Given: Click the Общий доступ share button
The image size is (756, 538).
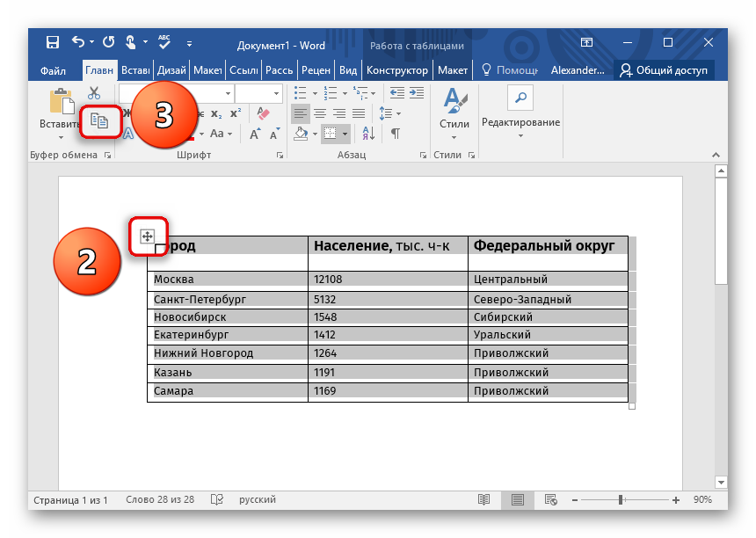Looking at the screenshot, I should click(664, 70).
